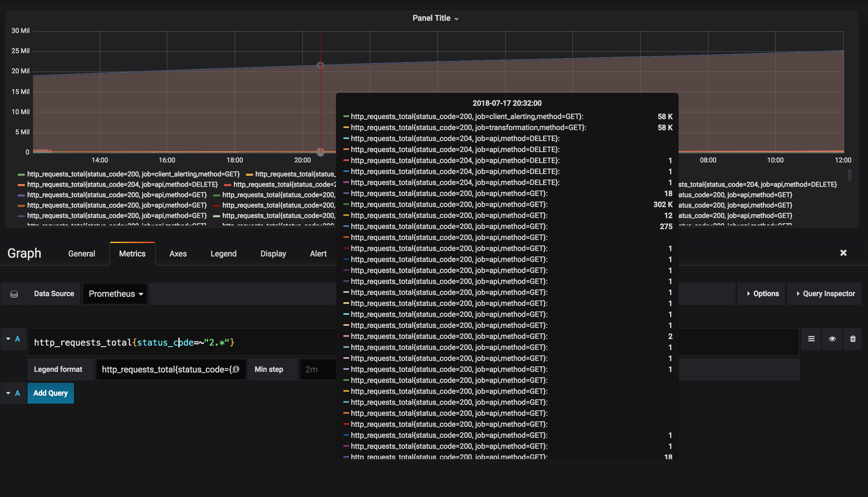Click the Query Inspector expand button
868x497 pixels.
click(825, 293)
